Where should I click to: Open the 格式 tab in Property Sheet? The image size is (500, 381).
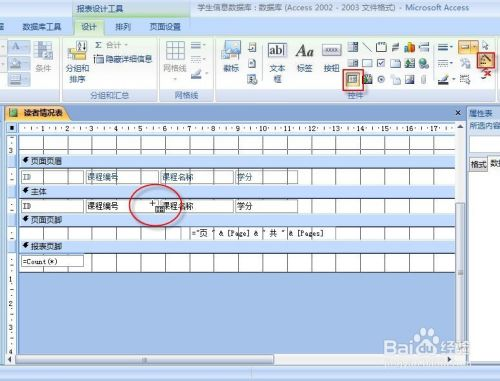point(478,164)
